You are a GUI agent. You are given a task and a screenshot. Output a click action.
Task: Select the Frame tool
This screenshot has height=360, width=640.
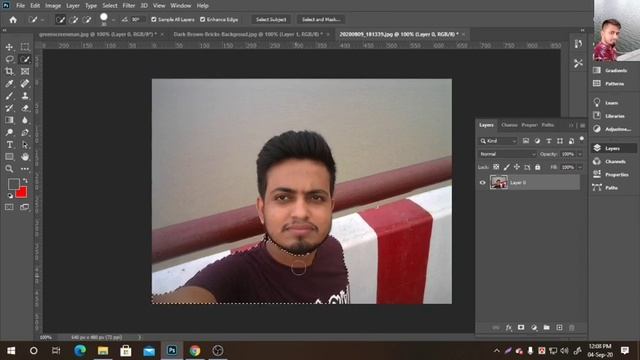pos(25,71)
